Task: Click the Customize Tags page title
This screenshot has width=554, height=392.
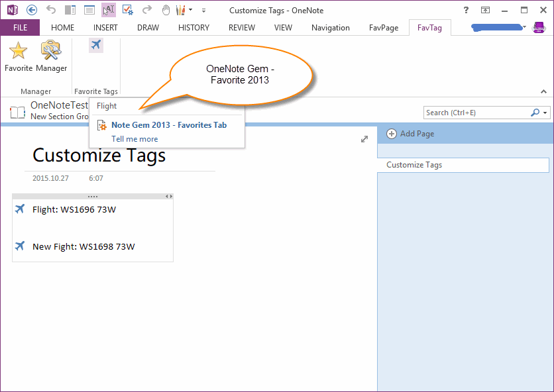Action: 99,155
